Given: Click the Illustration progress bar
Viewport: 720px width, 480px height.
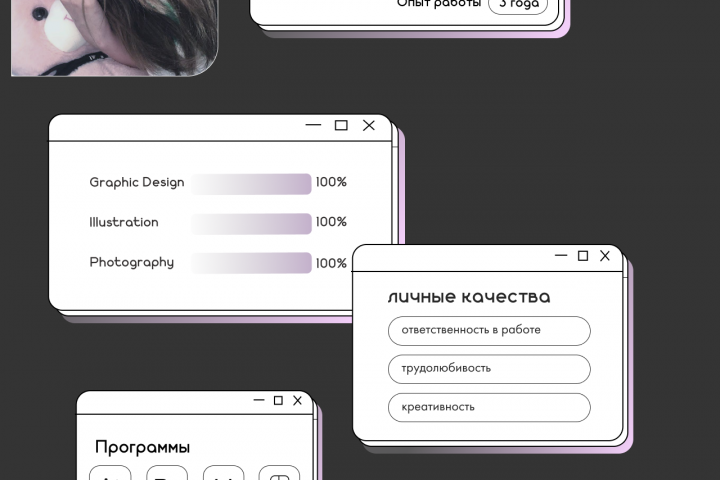Looking at the screenshot, I should [251, 224].
